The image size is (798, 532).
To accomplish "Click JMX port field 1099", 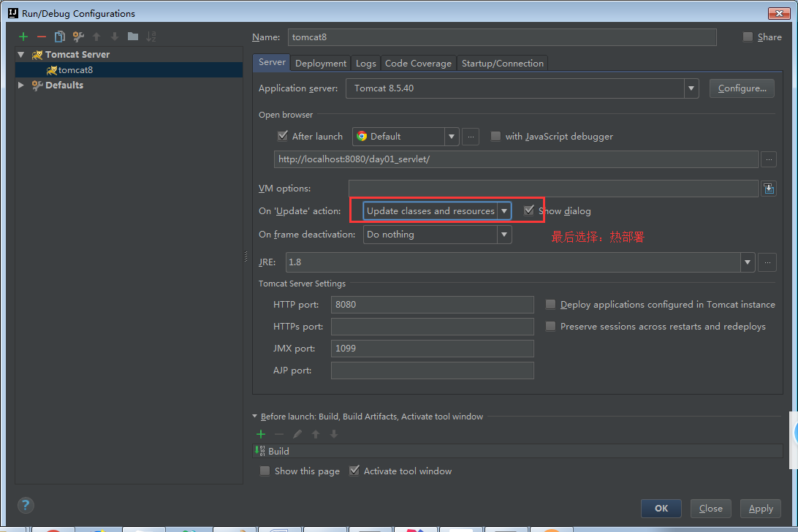I will (x=432, y=349).
